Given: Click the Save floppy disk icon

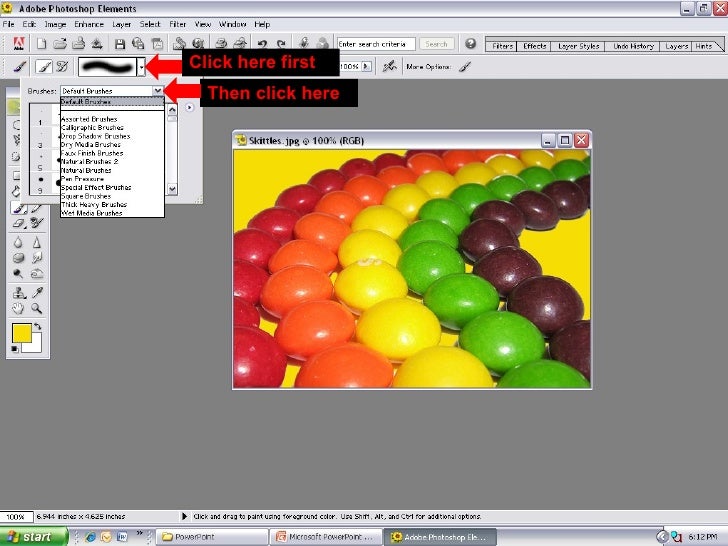Looking at the screenshot, I should pos(119,44).
